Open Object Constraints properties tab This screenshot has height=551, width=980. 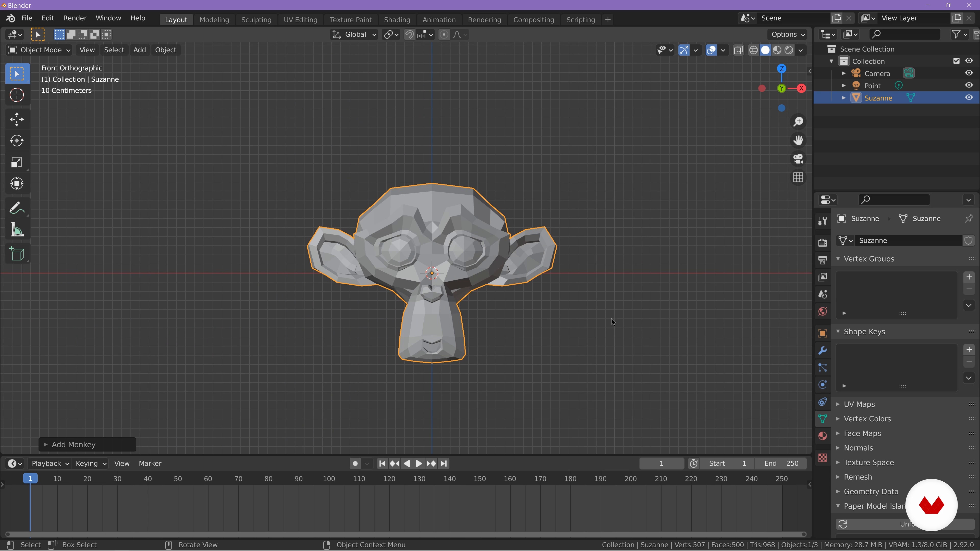pyautogui.click(x=823, y=402)
